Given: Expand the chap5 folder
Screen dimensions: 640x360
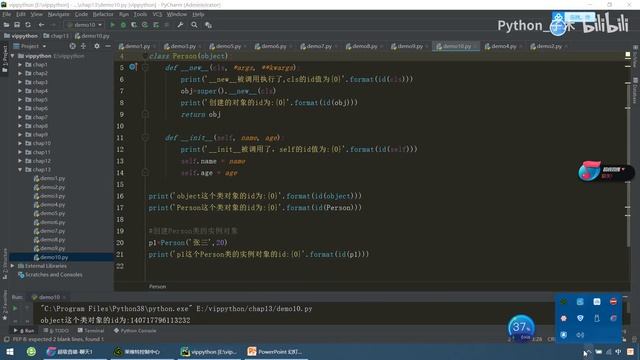Looking at the screenshot, I should [20, 100].
